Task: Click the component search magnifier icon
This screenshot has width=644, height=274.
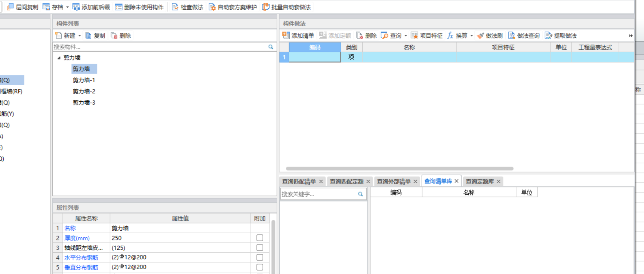Action: (x=271, y=47)
